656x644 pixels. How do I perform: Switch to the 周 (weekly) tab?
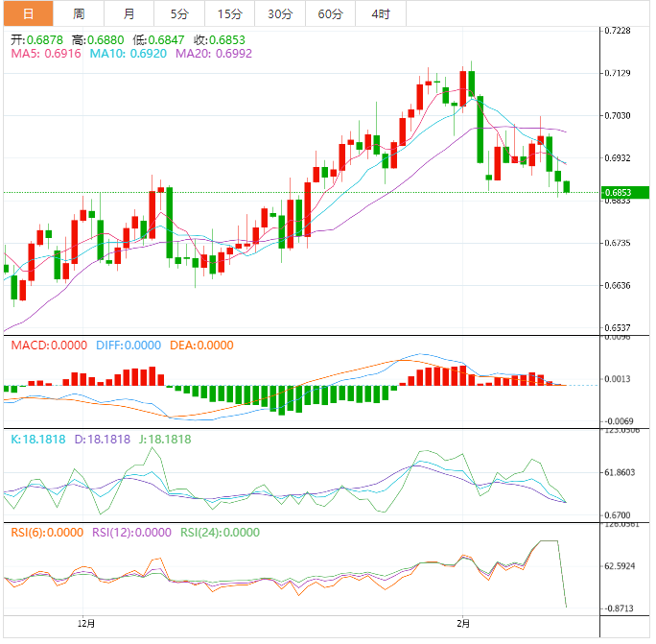pyautogui.click(x=79, y=13)
